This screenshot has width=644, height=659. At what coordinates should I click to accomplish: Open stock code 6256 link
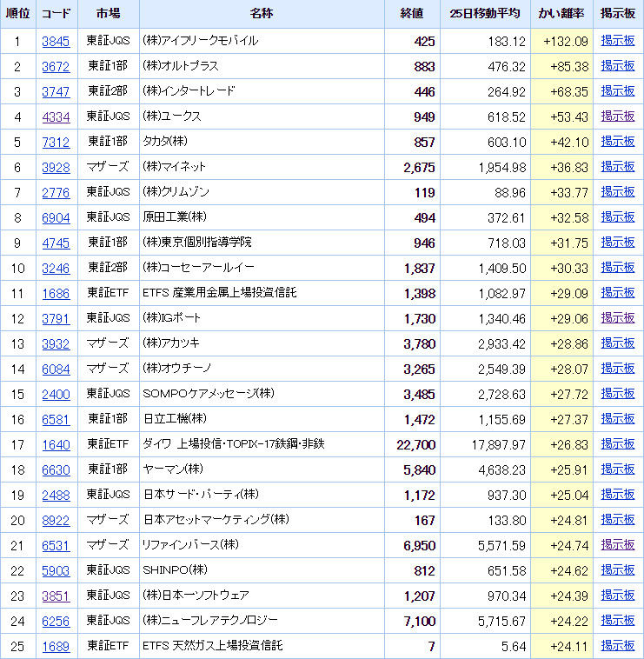point(56,621)
